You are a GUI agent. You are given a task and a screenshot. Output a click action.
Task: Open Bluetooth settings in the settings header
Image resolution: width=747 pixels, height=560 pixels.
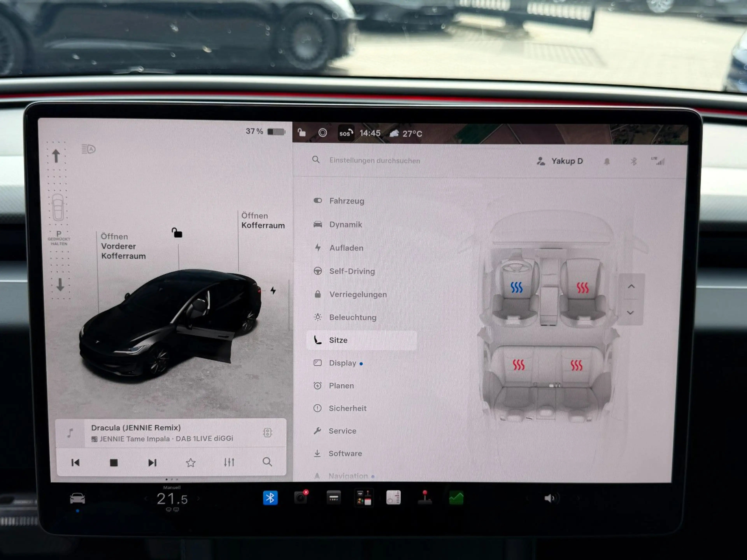tap(633, 161)
